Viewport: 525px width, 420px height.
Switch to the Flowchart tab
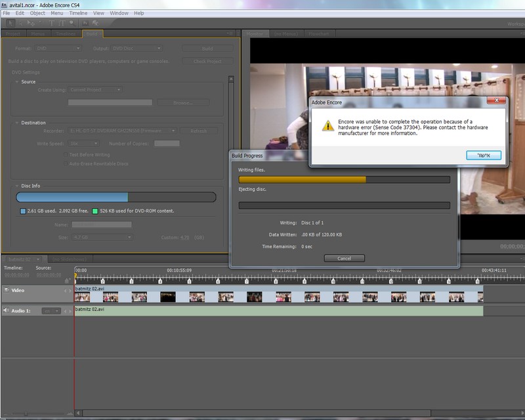tap(319, 34)
